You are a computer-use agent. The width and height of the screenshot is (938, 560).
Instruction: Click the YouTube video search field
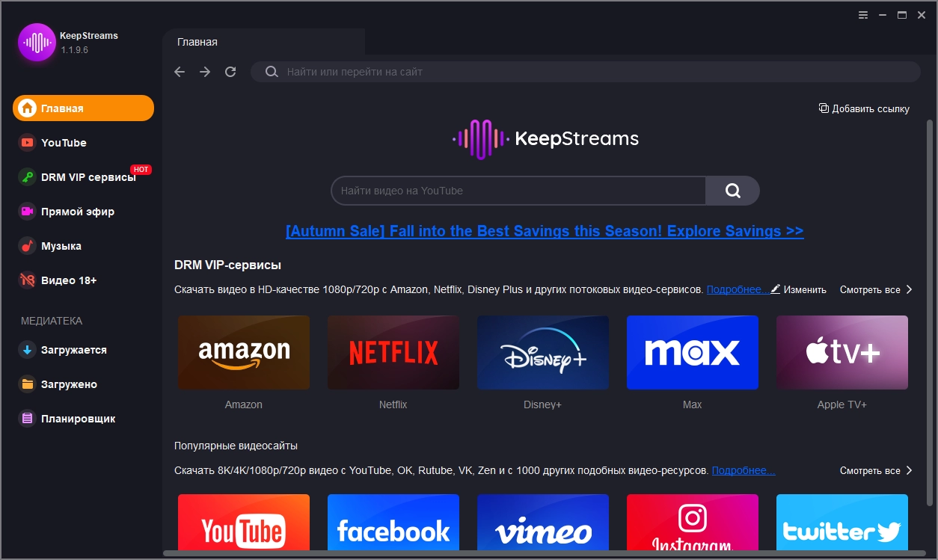(518, 191)
